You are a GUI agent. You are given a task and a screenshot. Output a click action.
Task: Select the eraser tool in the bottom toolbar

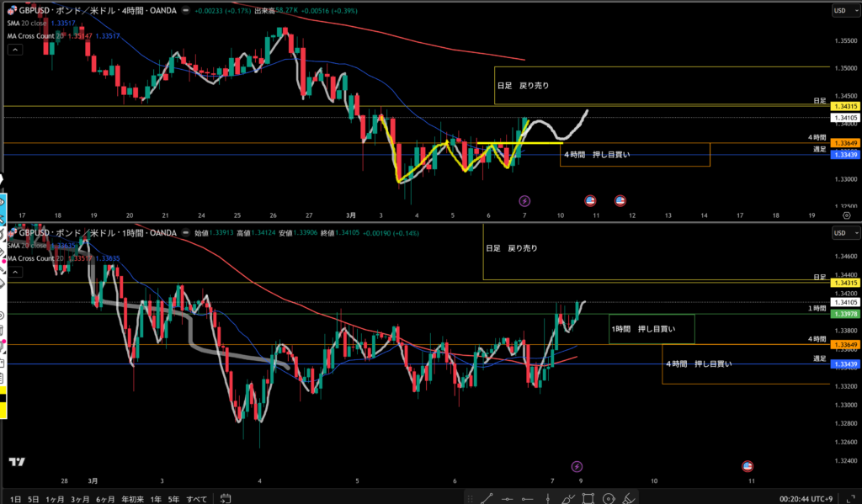[628, 497]
